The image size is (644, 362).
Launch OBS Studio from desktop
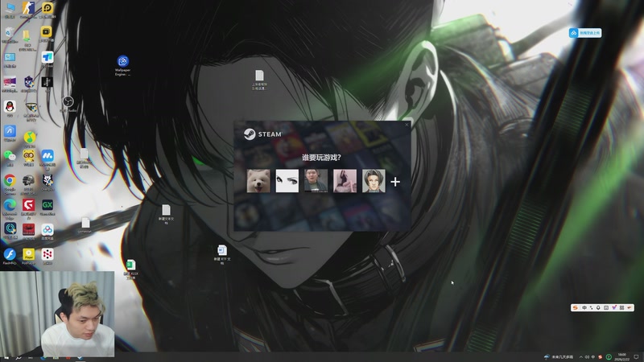tap(68, 104)
